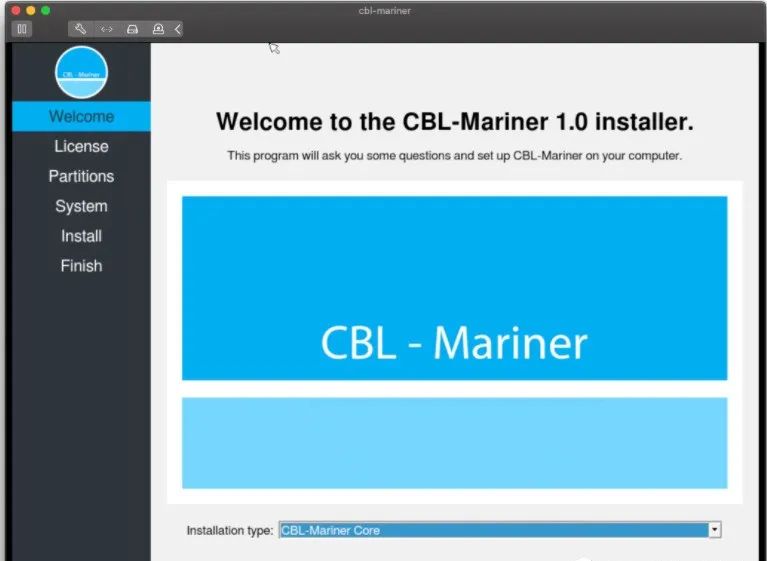Viewport: 767px width, 561px height.
Task: Click the hard disk toolbar icon
Action: (132, 29)
